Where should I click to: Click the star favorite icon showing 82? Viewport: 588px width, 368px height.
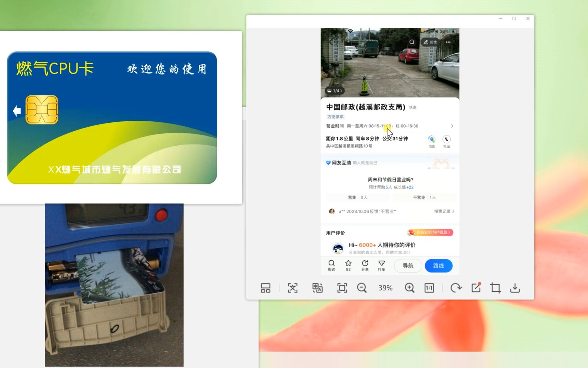tap(348, 265)
